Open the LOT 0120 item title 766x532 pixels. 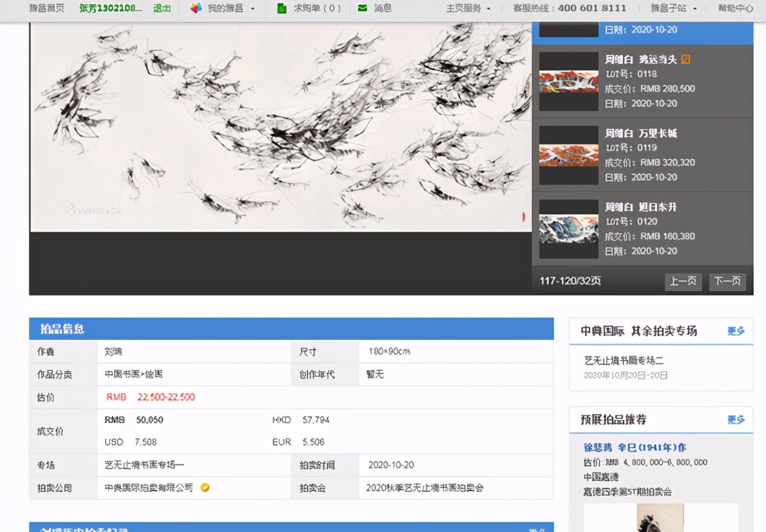pos(641,207)
